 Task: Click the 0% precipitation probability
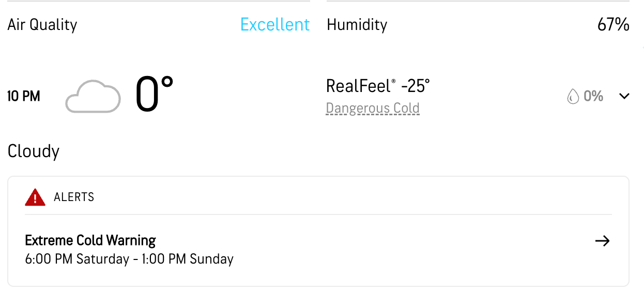(x=593, y=96)
